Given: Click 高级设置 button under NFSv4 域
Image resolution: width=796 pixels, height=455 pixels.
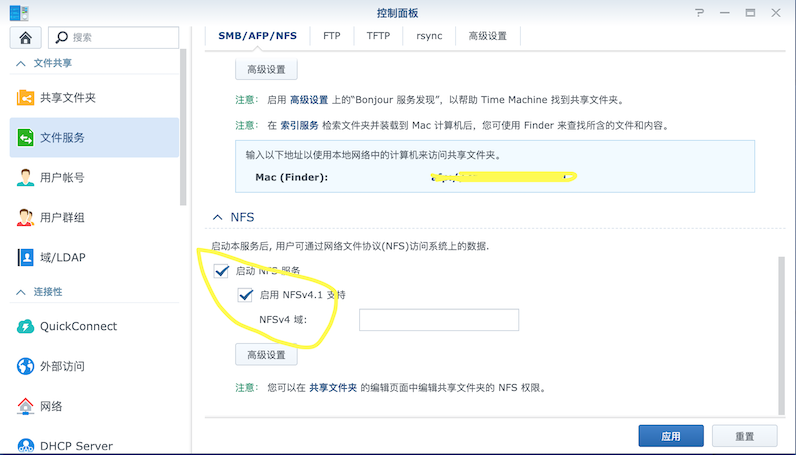Looking at the screenshot, I should tap(266, 355).
